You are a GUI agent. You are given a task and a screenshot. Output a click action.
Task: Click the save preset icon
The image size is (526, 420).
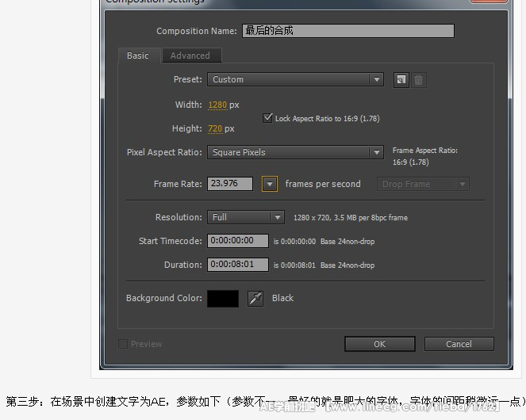401,80
